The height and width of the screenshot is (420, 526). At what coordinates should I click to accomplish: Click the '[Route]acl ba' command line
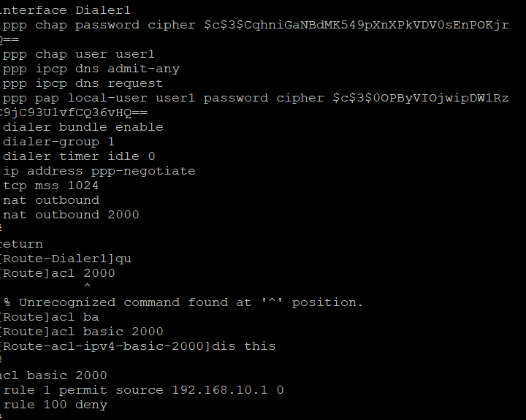(x=50, y=317)
